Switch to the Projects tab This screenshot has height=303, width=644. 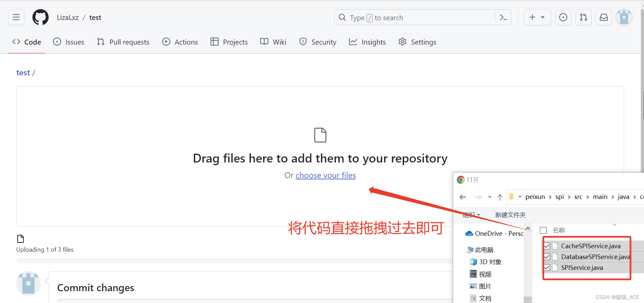click(229, 42)
